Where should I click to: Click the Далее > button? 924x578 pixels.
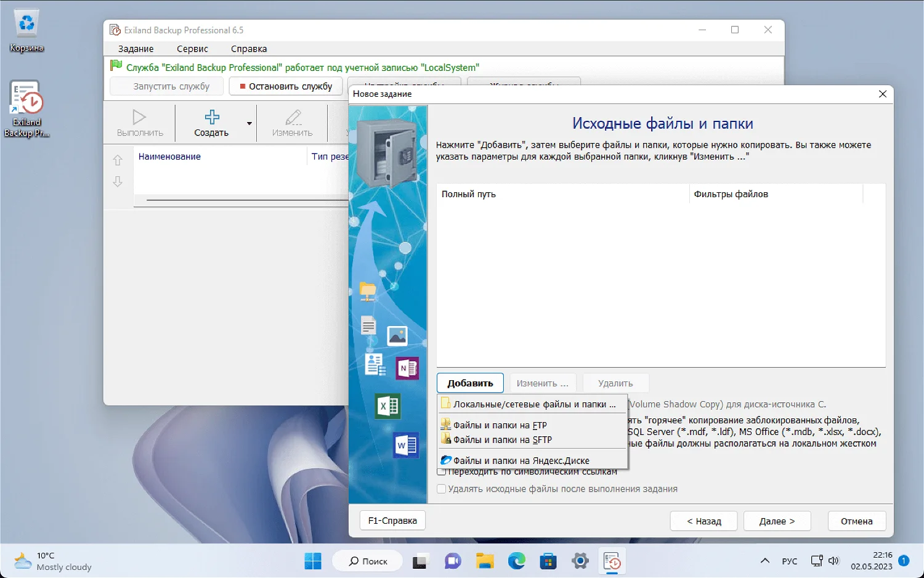[x=777, y=521]
